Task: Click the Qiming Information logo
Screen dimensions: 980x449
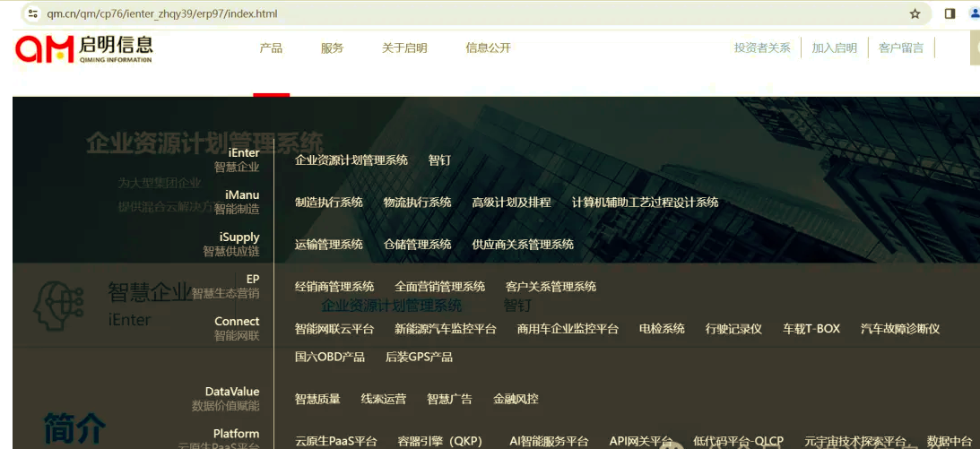Action: [x=83, y=48]
